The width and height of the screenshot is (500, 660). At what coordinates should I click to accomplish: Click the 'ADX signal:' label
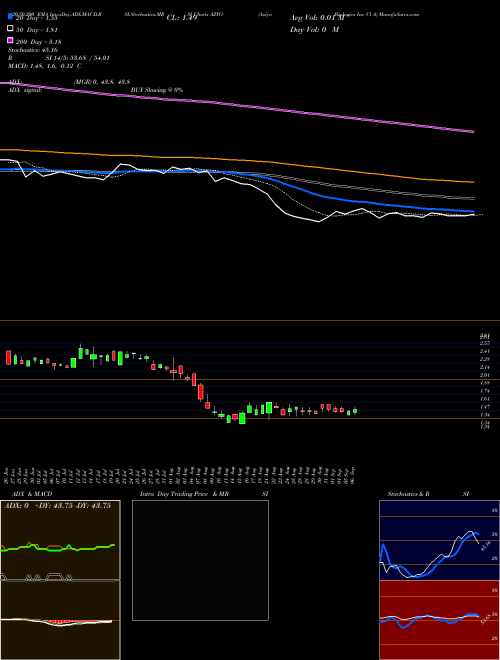pos(25,90)
